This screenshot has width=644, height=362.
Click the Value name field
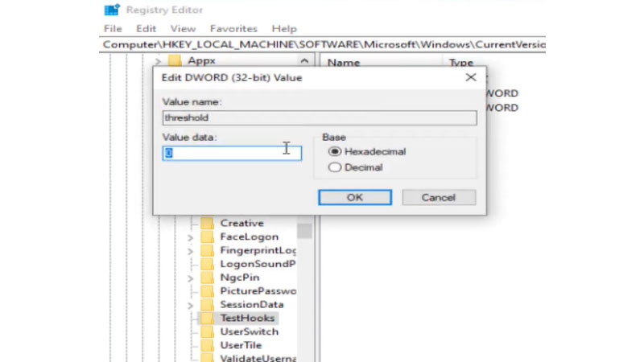tap(320, 117)
